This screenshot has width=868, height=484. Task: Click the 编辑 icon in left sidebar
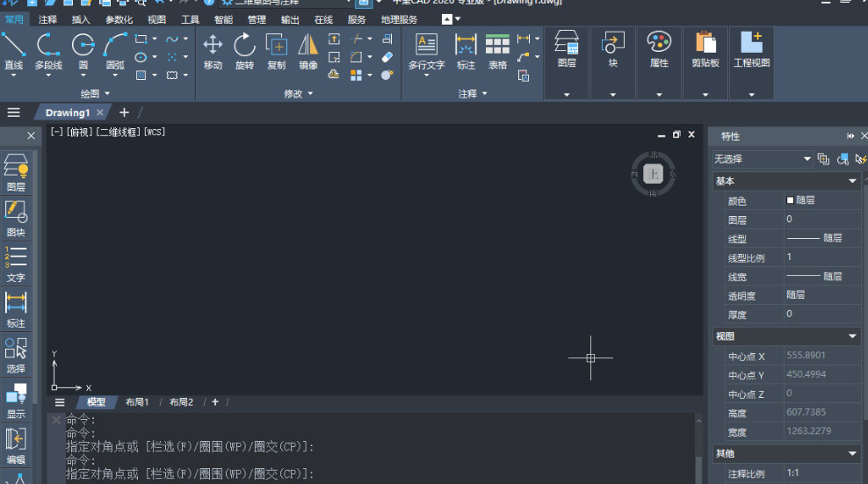pos(16,445)
